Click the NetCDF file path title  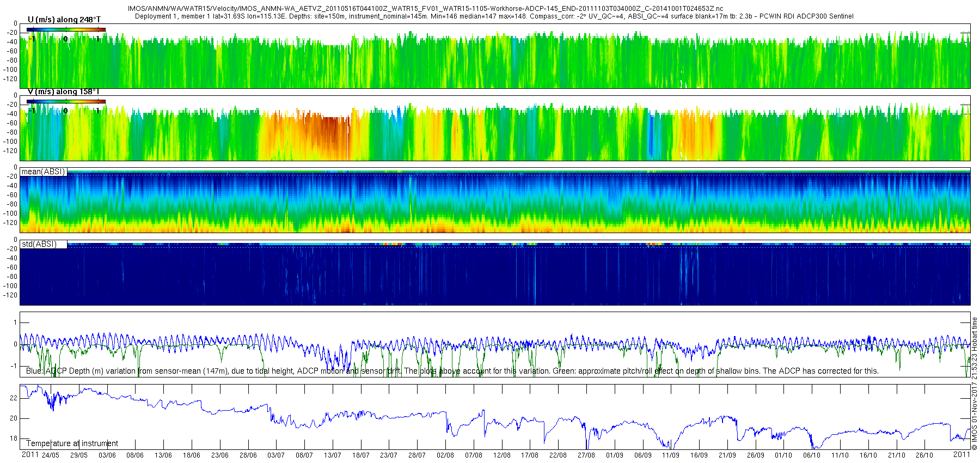(425, 9)
